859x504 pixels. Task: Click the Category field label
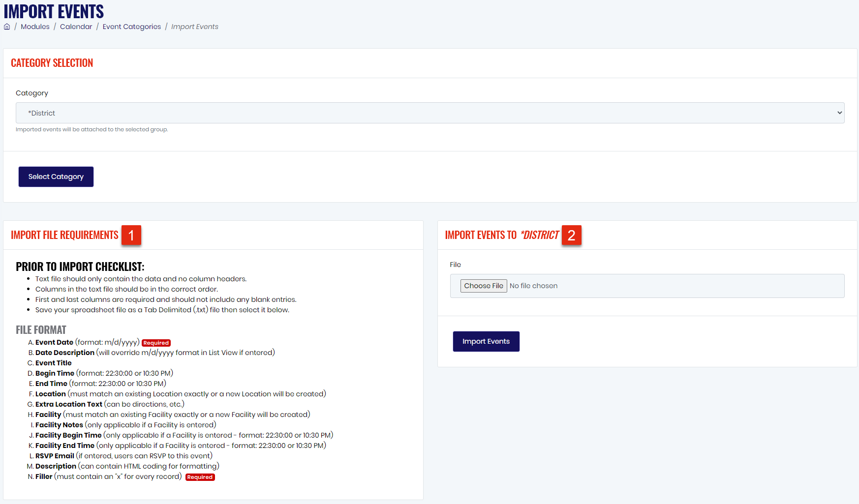pyautogui.click(x=32, y=93)
